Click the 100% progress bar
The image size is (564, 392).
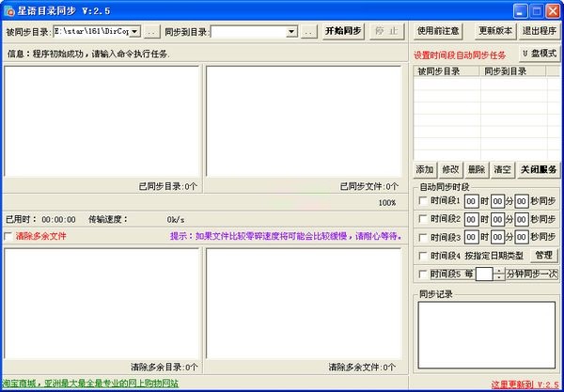(205, 203)
